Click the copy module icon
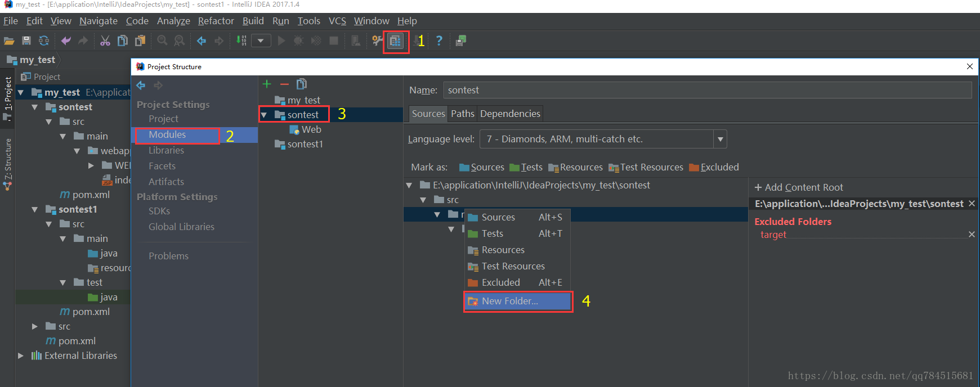 point(302,84)
